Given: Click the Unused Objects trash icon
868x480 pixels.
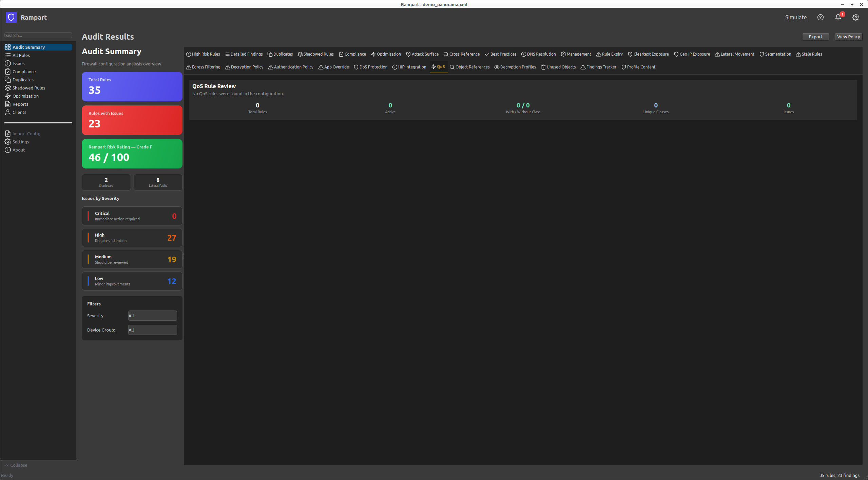Looking at the screenshot, I should coord(543,67).
